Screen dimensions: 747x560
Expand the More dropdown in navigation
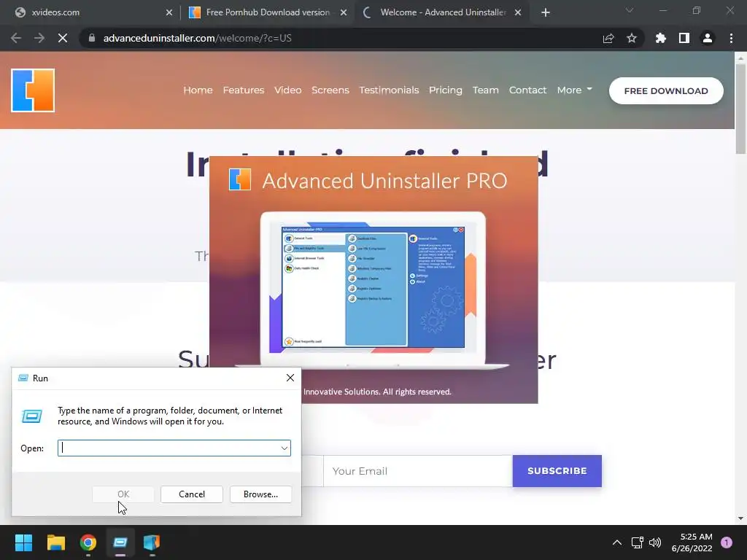[575, 90]
